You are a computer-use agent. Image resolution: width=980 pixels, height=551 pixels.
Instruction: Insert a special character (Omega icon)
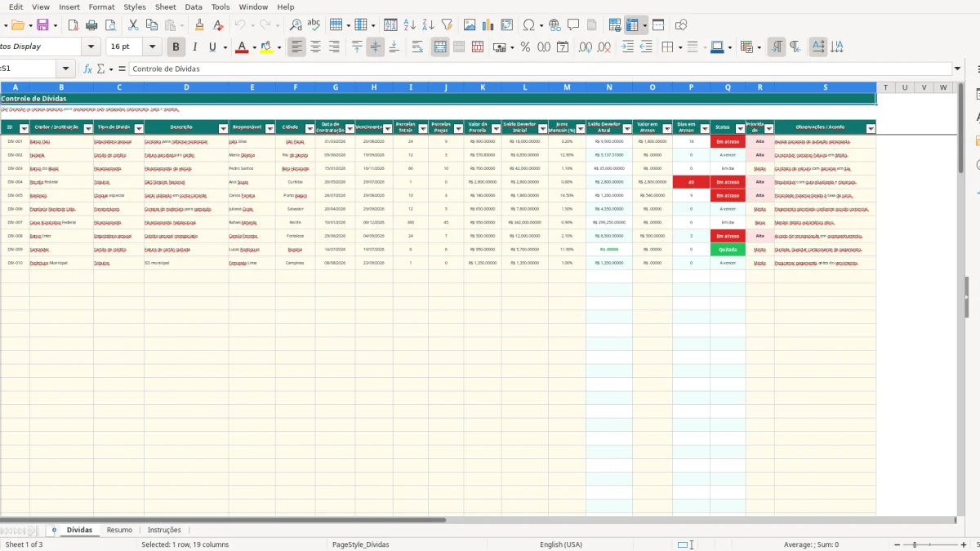[x=528, y=25]
